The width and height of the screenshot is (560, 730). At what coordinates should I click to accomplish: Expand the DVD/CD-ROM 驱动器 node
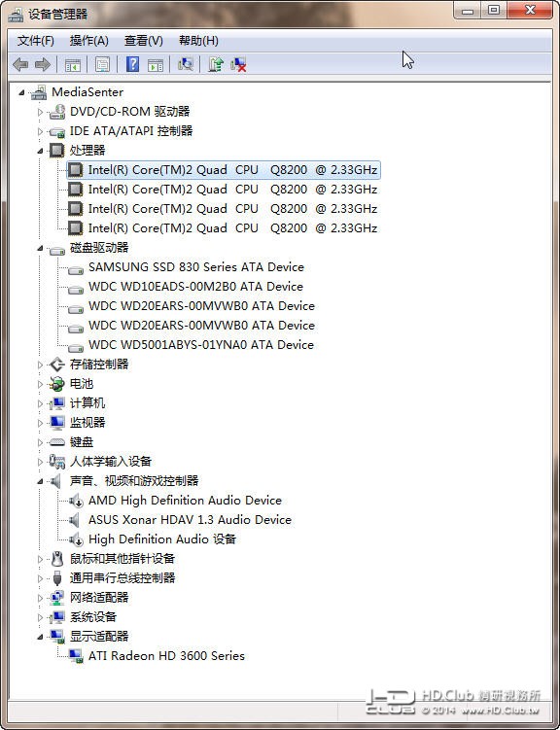coord(40,112)
